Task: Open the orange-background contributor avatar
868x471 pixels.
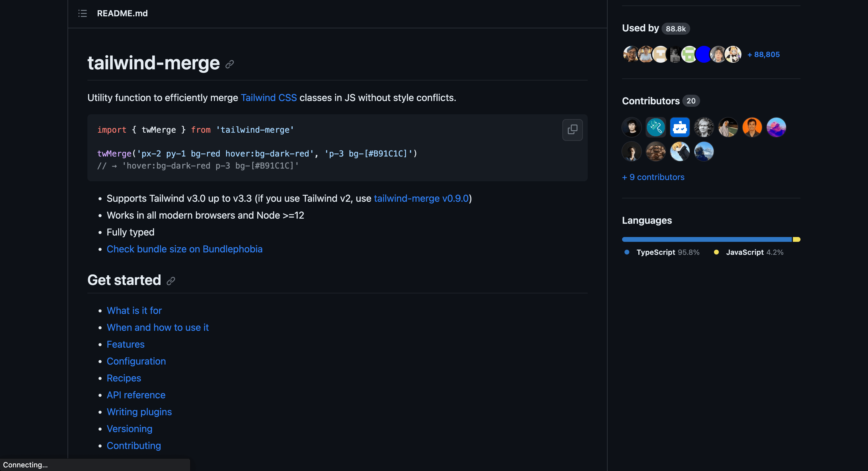Action: [x=752, y=128]
